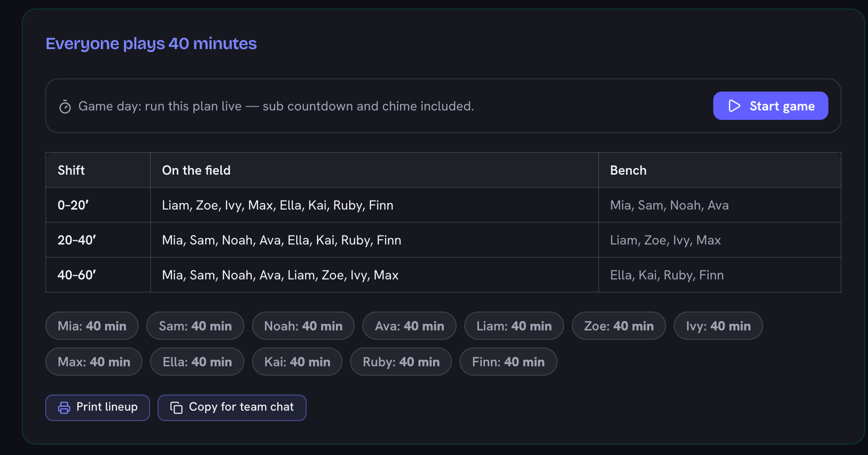Click the copy icon for team chat

(x=176, y=408)
